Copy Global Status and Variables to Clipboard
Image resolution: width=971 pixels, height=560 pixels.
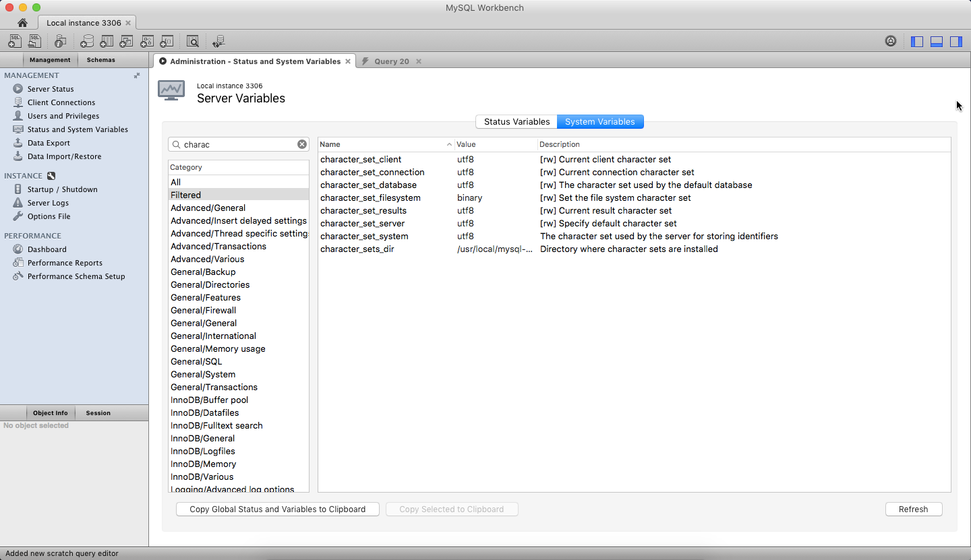coord(278,509)
